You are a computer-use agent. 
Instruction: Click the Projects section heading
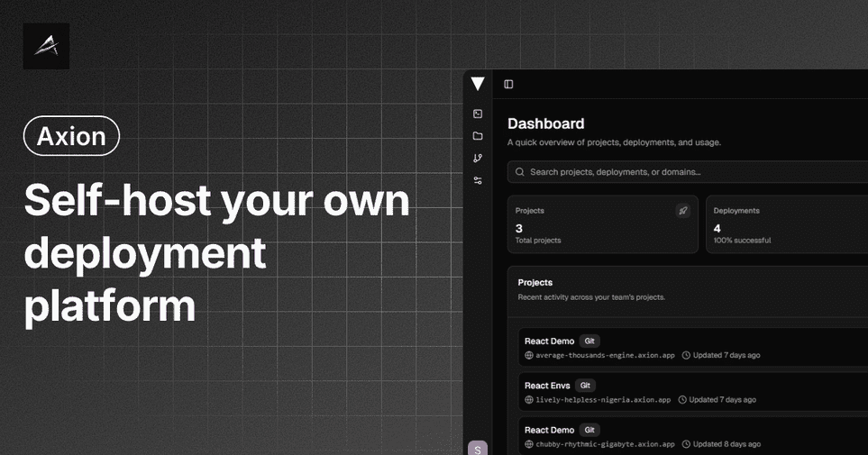(535, 282)
